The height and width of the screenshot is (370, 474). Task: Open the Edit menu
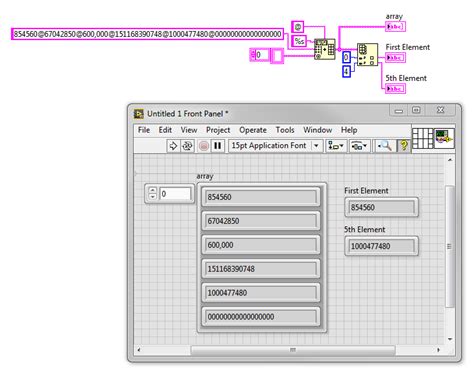(x=165, y=130)
